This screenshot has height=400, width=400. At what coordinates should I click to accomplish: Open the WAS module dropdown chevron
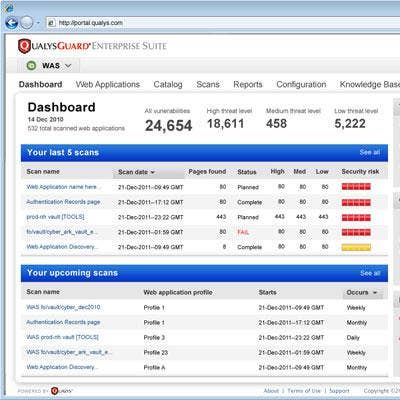(68, 66)
